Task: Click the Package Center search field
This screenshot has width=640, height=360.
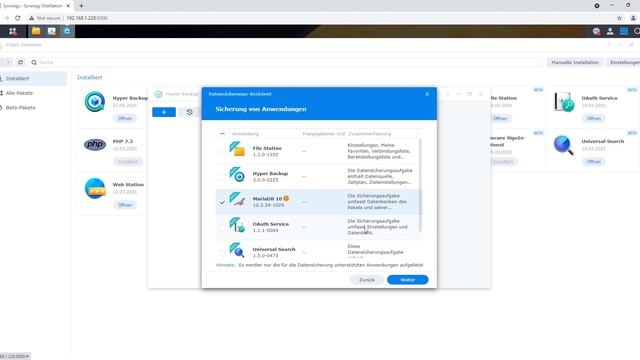Action: click(x=286, y=62)
